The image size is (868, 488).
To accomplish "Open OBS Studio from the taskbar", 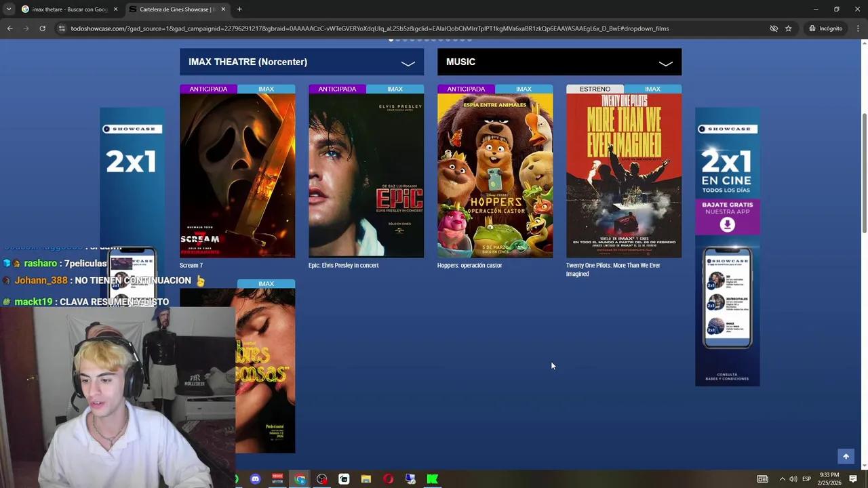I will [322, 479].
